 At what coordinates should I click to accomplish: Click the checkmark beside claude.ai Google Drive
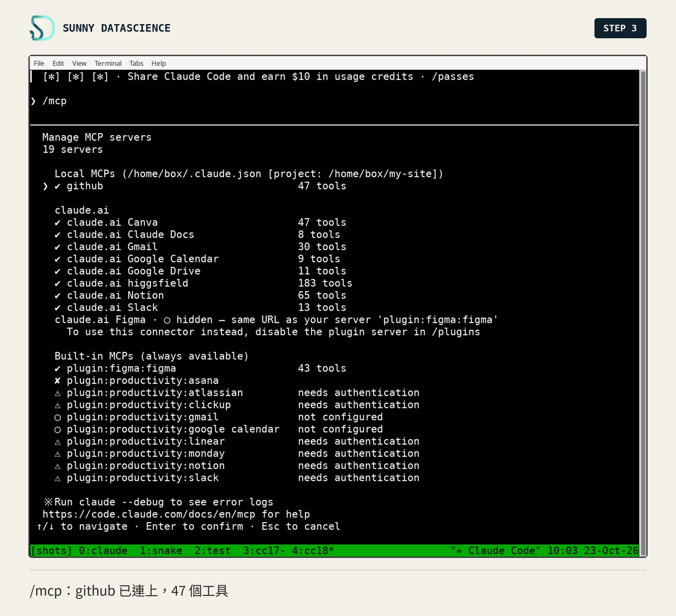click(57, 271)
